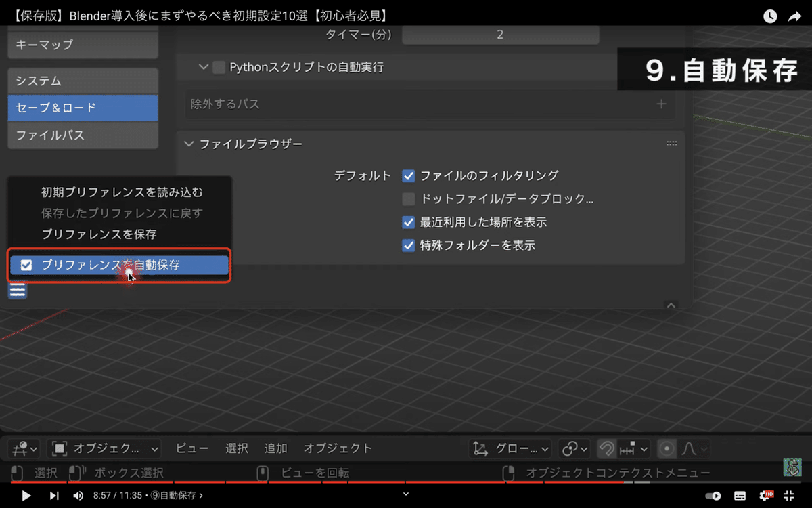Turn on subtitles/captions

click(740, 496)
